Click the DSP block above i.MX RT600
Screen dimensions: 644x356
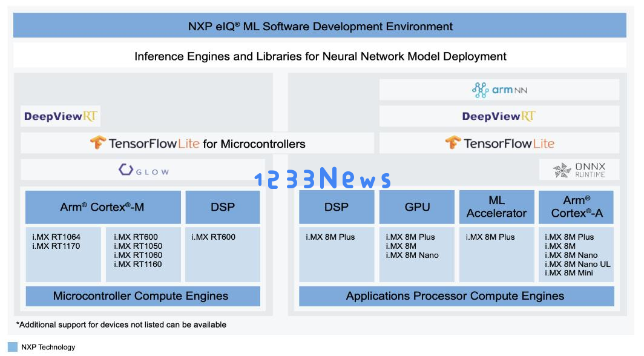point(223,207)
